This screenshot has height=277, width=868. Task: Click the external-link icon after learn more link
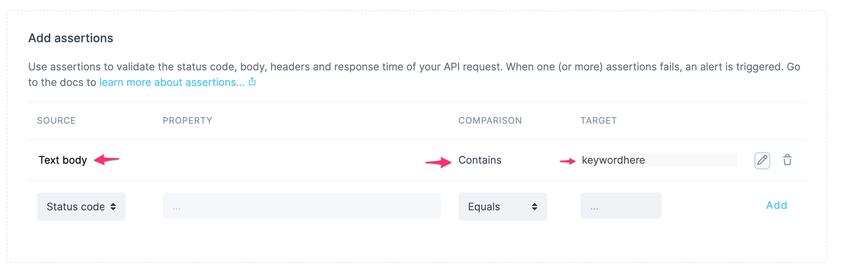(x=253, y=82)
